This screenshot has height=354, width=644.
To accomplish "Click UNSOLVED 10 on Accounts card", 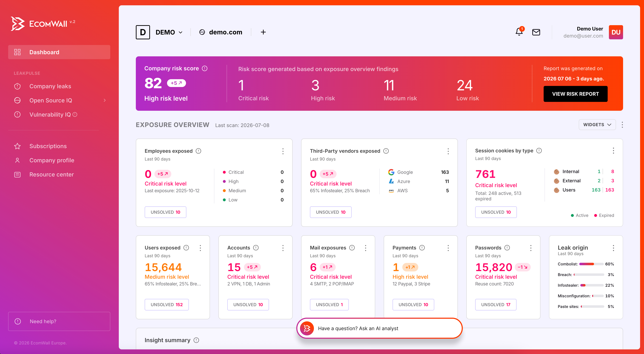I will (248, 305).
